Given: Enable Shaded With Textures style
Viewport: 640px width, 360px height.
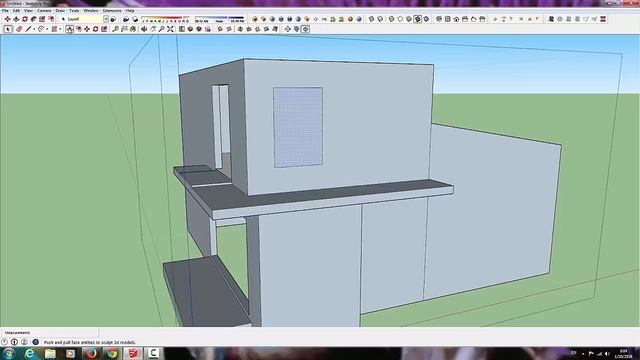Looking at the screenshot, I should [418, 19].
